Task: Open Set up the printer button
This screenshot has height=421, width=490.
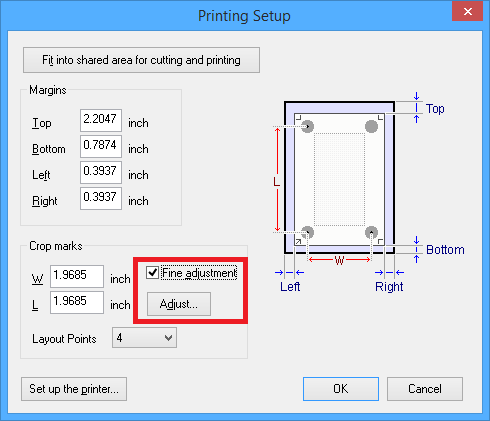Action: pos(74,389)
